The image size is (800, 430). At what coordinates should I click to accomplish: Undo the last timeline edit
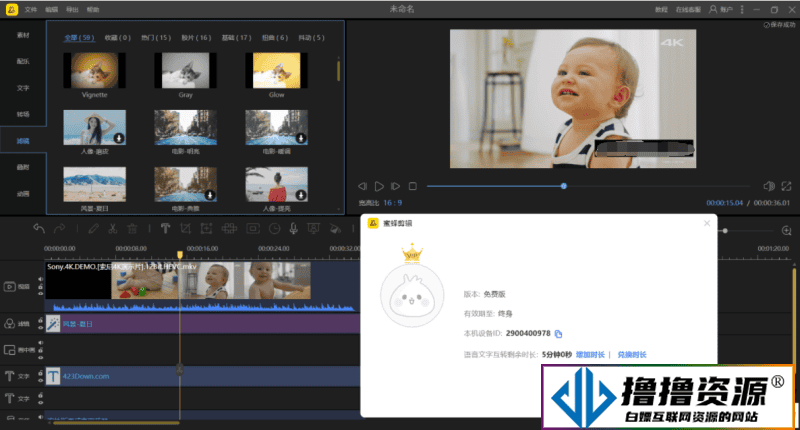coord(39,229)
